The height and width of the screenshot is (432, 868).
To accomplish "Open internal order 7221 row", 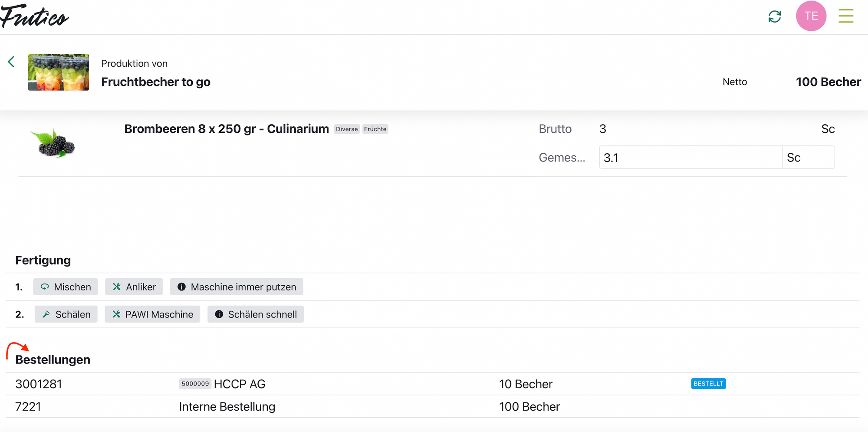I will 28,407.
